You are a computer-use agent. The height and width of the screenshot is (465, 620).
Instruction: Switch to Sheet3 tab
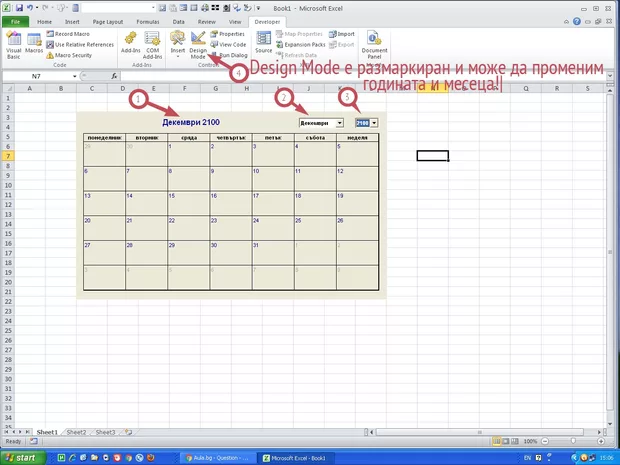click(x=105, y=432)
